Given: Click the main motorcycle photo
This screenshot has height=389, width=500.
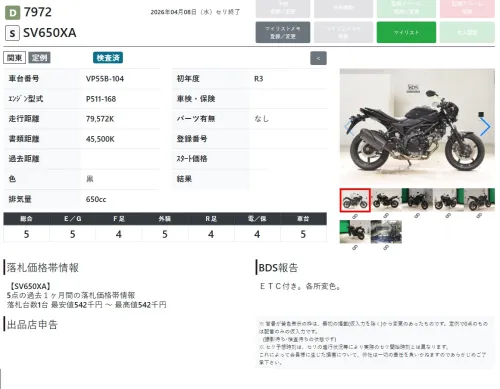Looking at the screenshot, I should click(x=417, y=126).
